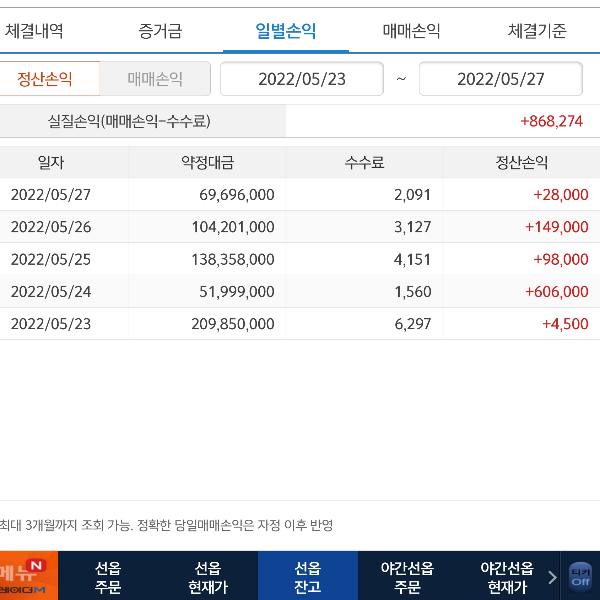Switch to the 체결내역 tab

(x=34, y=31)
